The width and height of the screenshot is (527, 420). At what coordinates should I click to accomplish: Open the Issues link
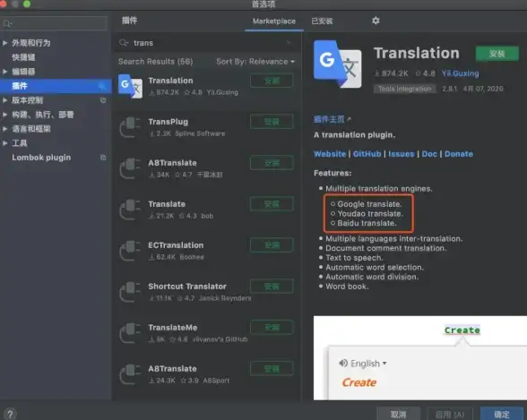[x=402, y=154]
